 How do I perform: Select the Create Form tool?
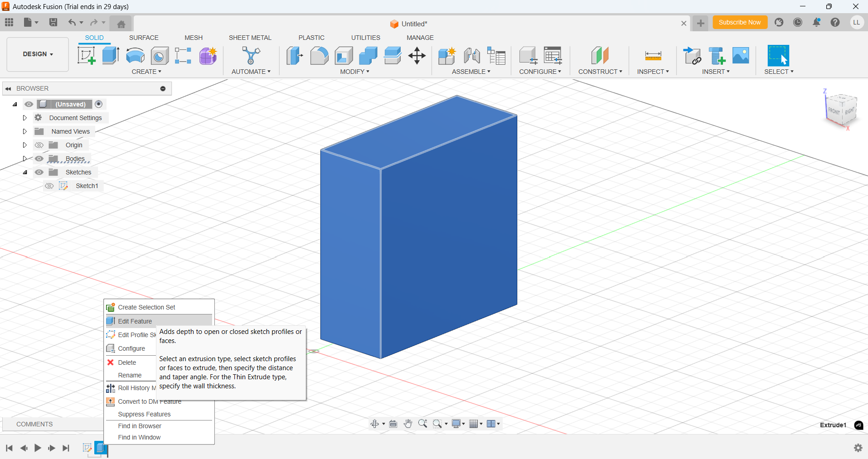point(208,56)
